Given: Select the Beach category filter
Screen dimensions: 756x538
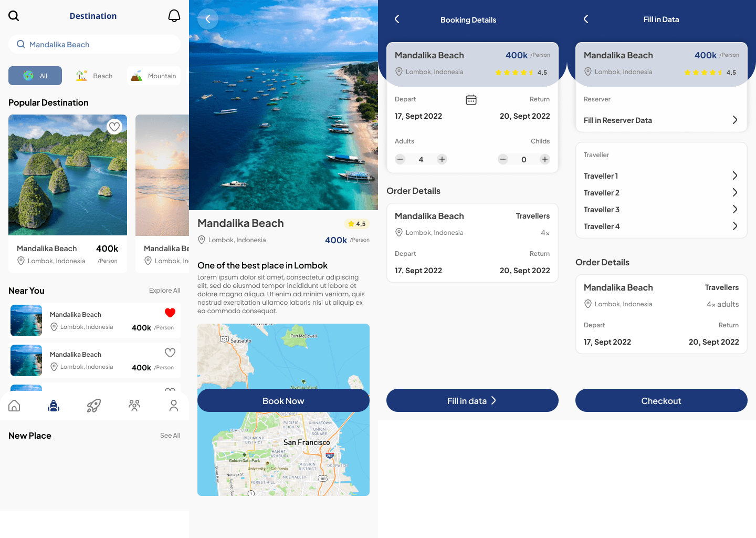Looking at the screenshot, I should 94,76.
